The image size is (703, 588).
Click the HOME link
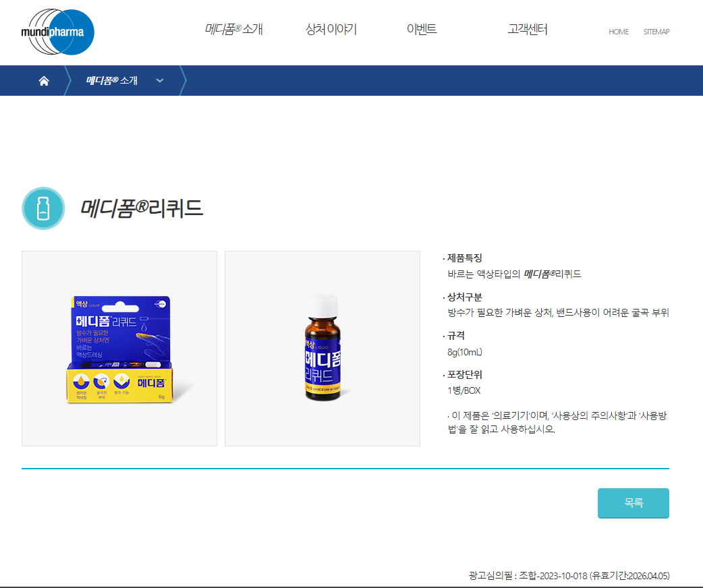618,32
